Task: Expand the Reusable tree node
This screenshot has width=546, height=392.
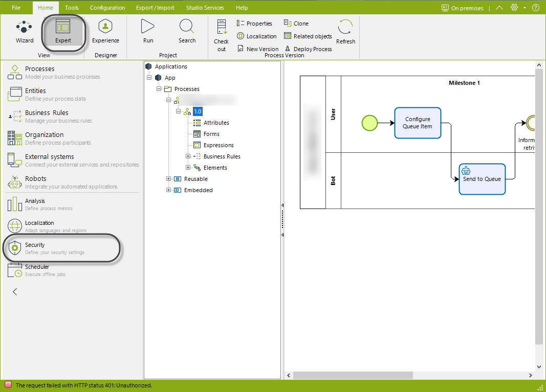Action: click(x=168, y=179)
